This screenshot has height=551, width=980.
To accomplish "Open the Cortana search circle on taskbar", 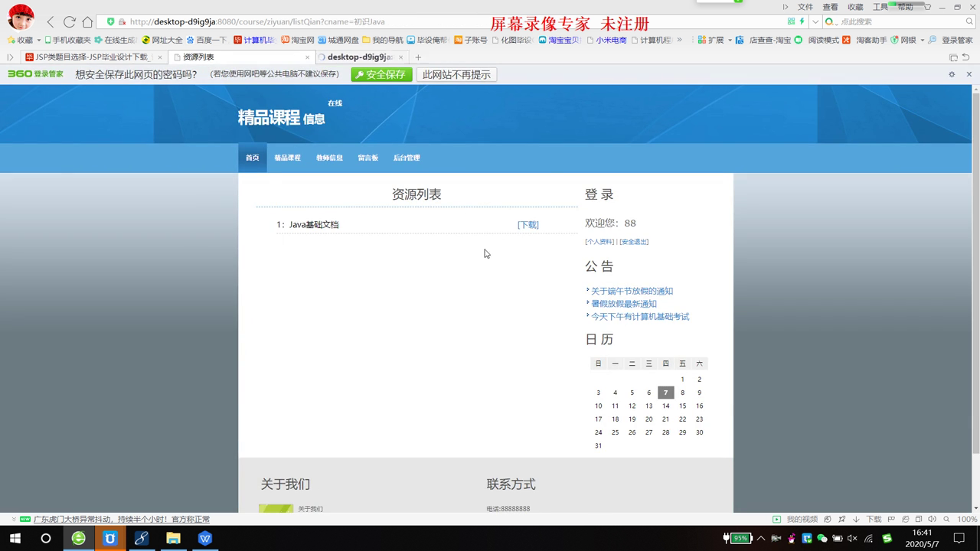I will (46, 538).
